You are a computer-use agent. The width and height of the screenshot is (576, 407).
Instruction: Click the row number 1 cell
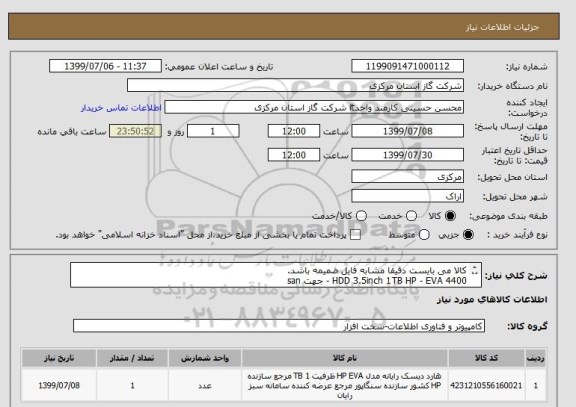click(536, 386)
